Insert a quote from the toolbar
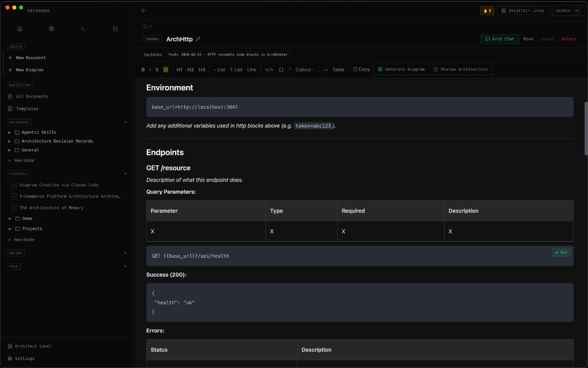Viewport: 588px width, 368px height. (289, 69)
